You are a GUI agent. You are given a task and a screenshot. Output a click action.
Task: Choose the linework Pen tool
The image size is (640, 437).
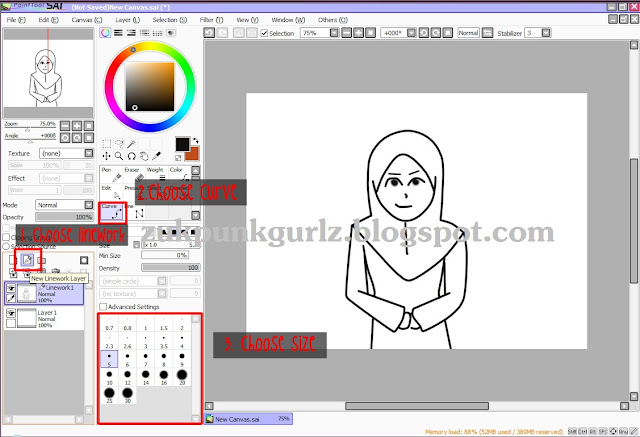pyautogui.click(x=111, y=174)
